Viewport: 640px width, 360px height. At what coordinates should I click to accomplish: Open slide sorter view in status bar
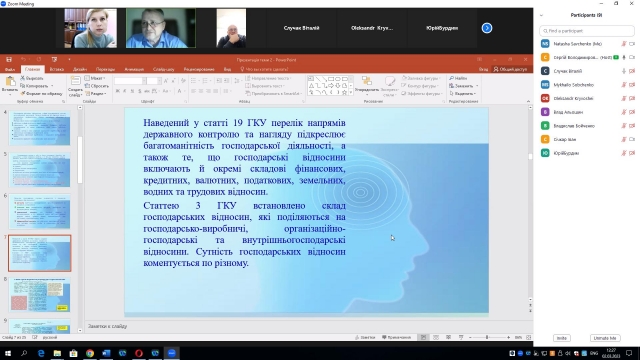point(436,337)
